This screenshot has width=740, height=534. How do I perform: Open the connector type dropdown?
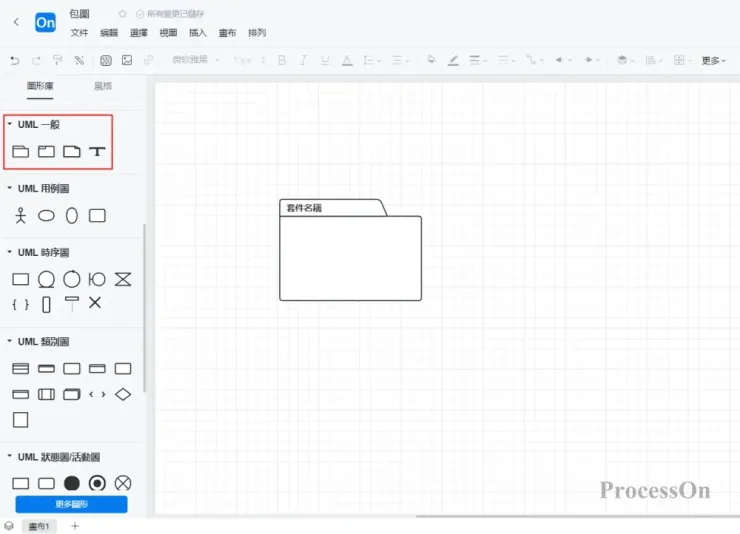(535, 60)
